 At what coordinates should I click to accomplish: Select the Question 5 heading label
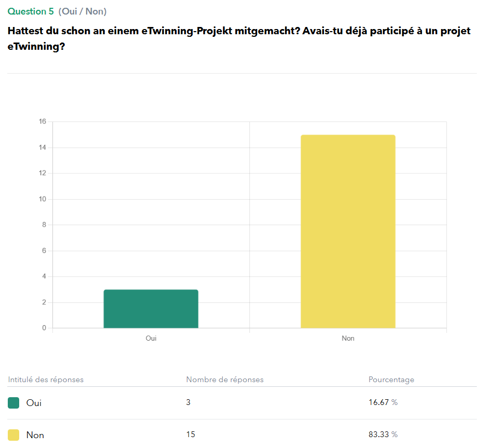pos(31,11)
